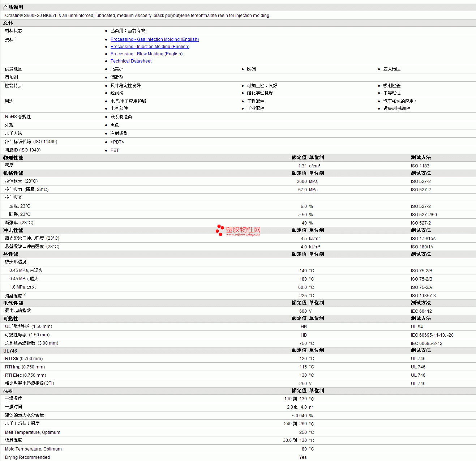This screenshot has width=476, height=461.
Task: Click the Melt Temperature, Optimum label
Action: 33,432
